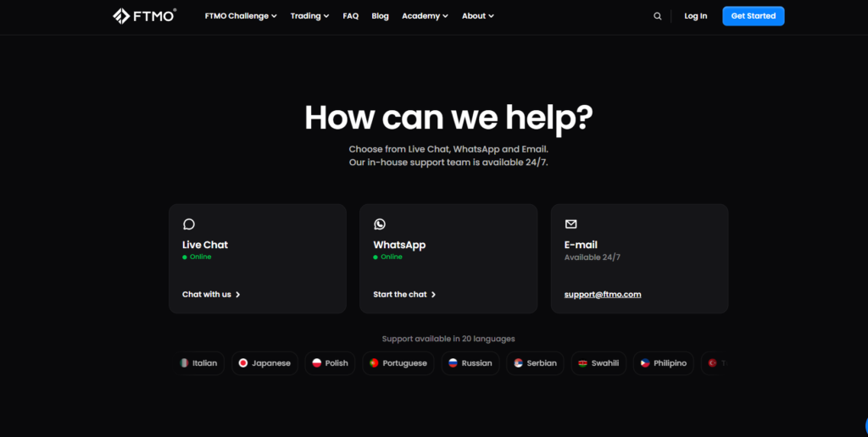868x437 pixels.
Task: Go to the FAQ page
Action: pos(350,16)
